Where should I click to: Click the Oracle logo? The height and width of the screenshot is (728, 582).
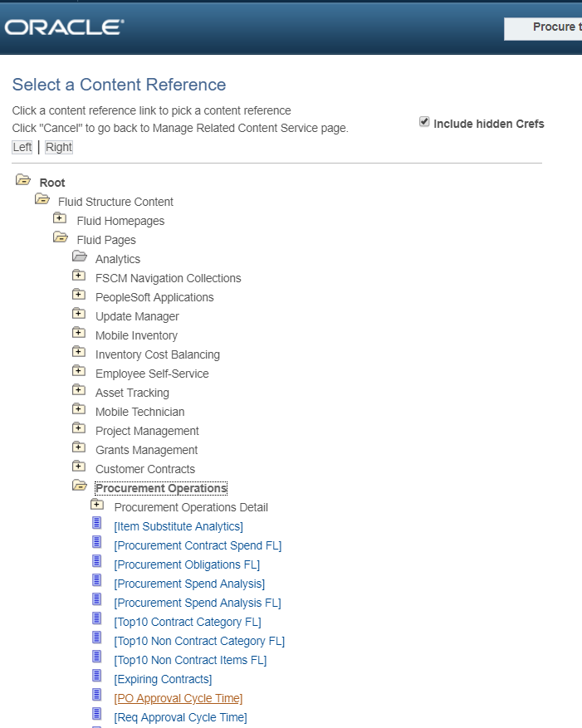pyautogui.click(x=65, y=27)
